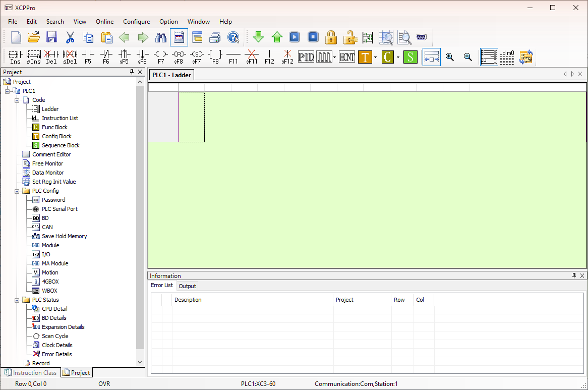The width and height of the screenshot is (588, 390).
Task: Select Save Hold Memory in the tree
Action: pyautogui.click(x=64, y=236)
